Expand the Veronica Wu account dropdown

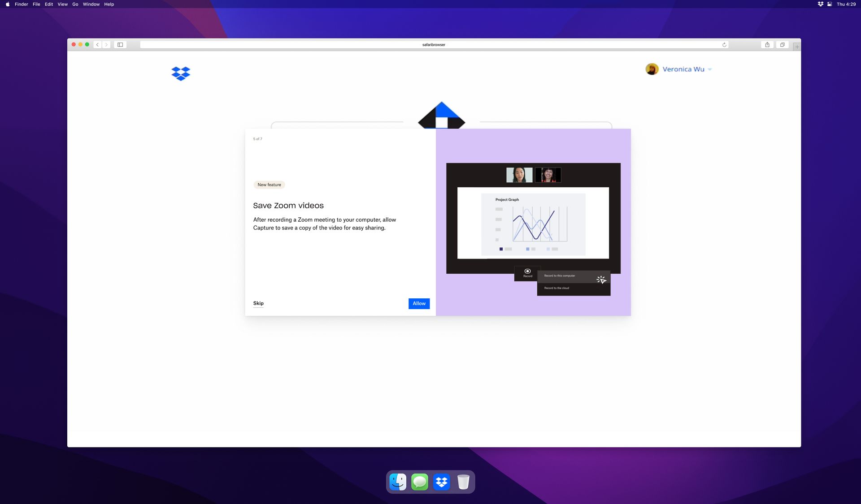(709, 69)
